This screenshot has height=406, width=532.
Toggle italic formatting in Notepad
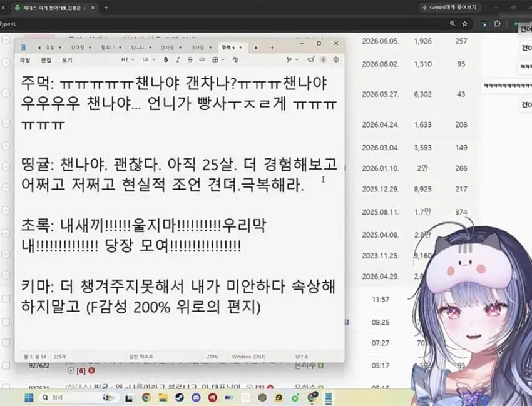(x=178, y=59)
